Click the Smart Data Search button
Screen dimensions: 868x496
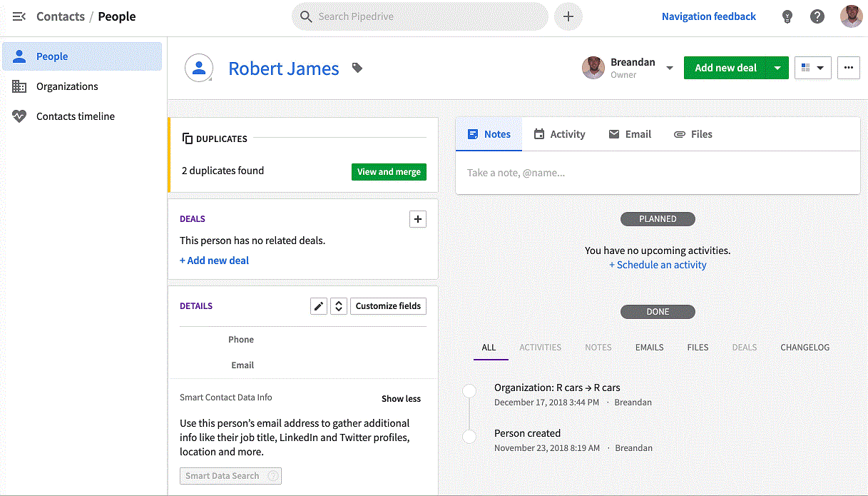point(230,476)
